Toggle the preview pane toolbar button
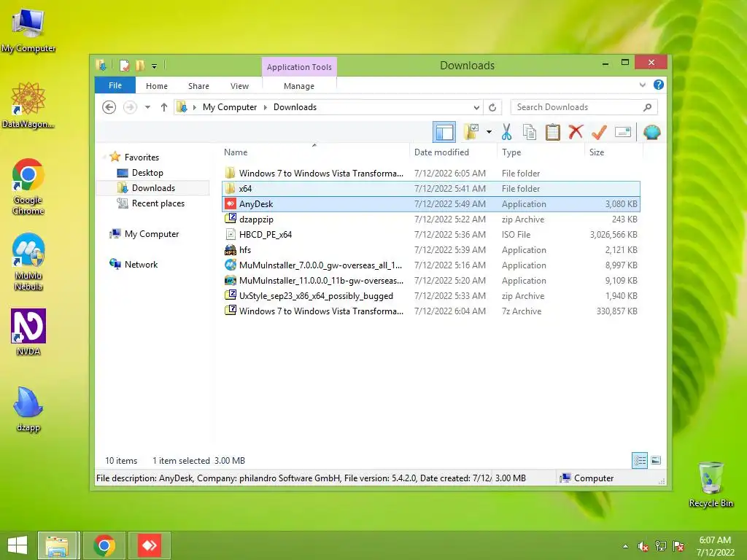 click(444, 132)
